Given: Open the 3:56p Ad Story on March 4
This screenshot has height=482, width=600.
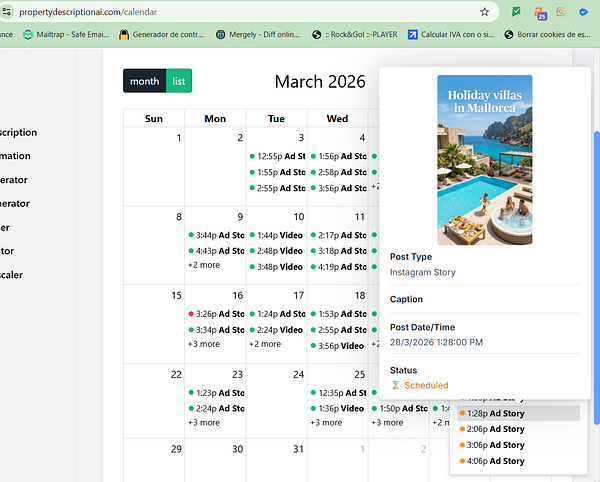Looking at the screenshot, I should tap(338, 188).
